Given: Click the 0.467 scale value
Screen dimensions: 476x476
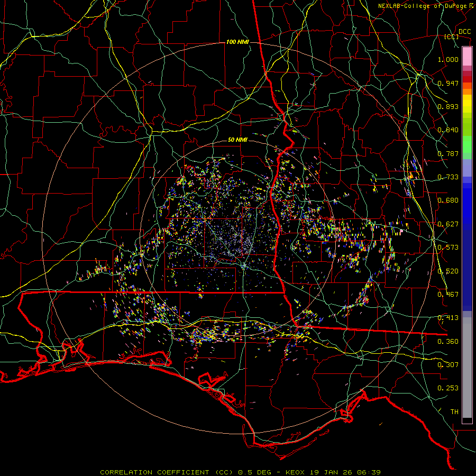Looking at the screenshot, I should tap(448, 295).
